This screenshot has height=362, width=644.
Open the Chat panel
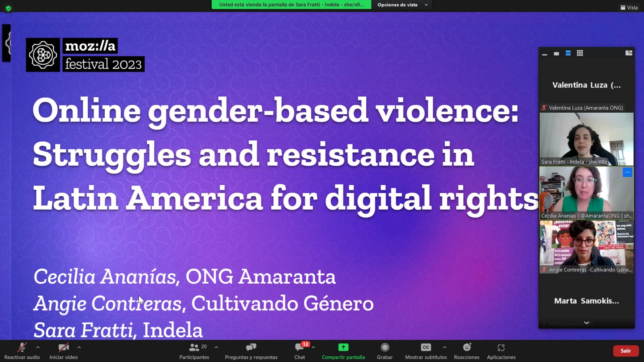coord(299,350)
